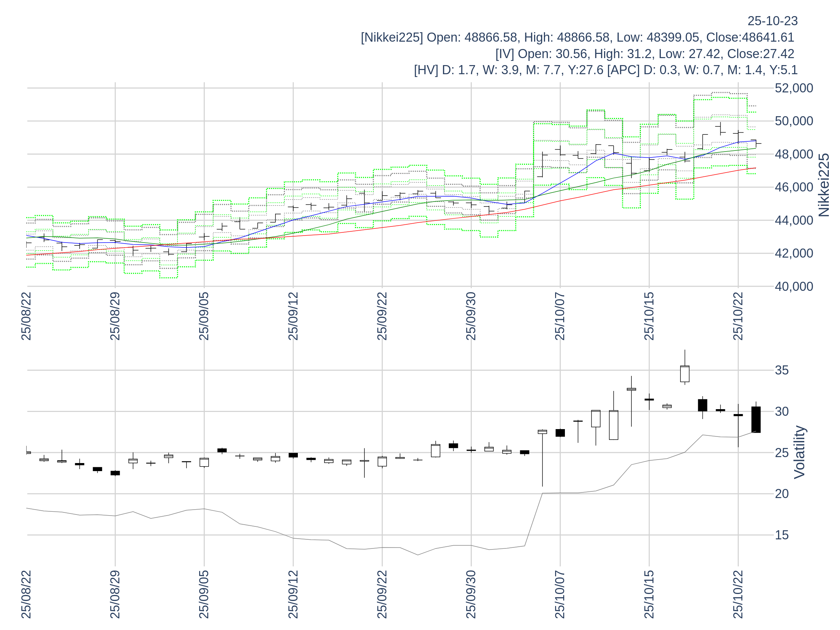Click the 25/10/22 label under the volatility chart

pyautogui.click(x=737, y=594)
